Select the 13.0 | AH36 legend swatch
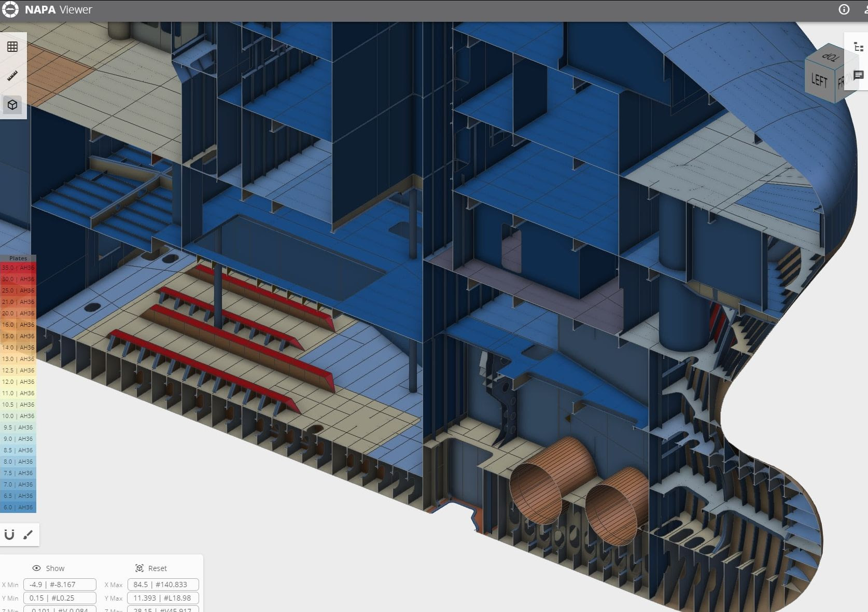Image resolution: width=868 pixels, height=612 pixels. pyautogui.click(x=18, y=359)
